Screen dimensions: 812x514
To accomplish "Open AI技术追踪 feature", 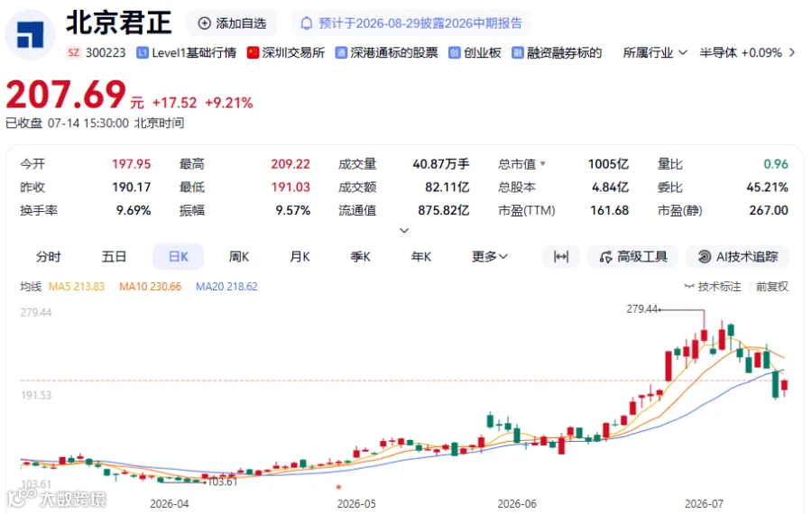I will point(737,257).
